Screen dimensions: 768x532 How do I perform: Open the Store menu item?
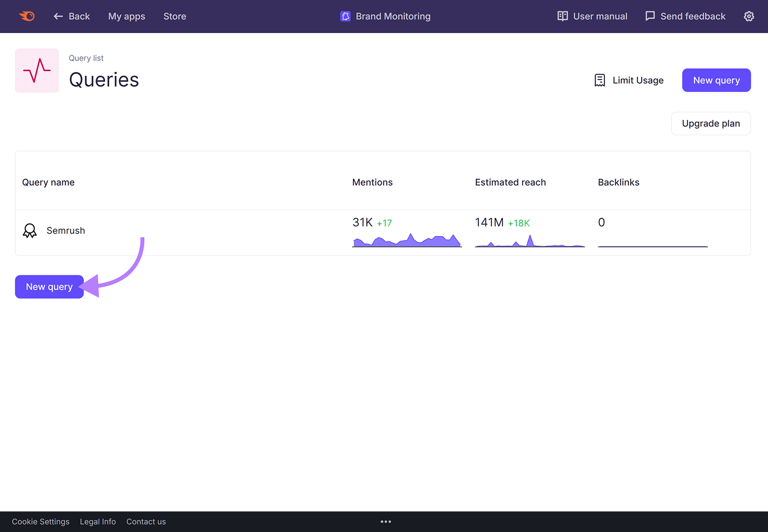(x=174, y=16)
